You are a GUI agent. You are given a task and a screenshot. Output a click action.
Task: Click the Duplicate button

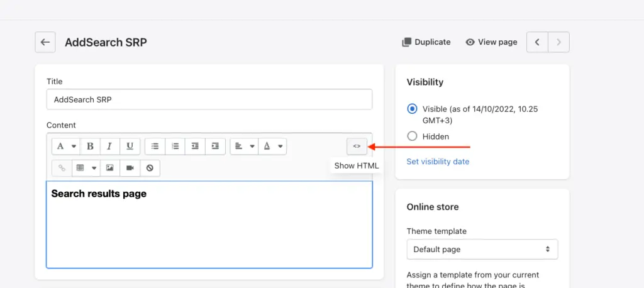(426, 42)
